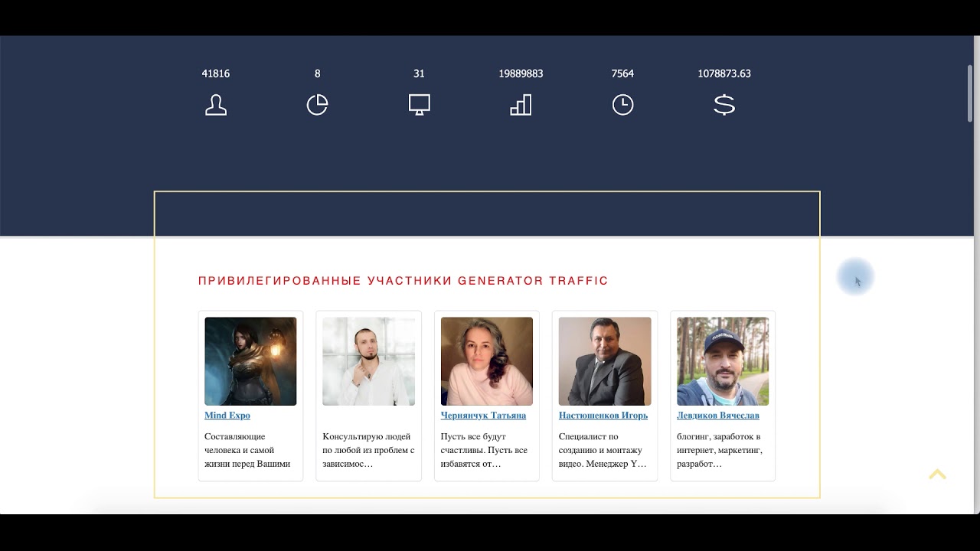
Task: Click heading ПРИВИЛЕГИРОВАННЫЕ УЧАСТНИКИ GENERATOR TRAFFIC
Action: pyautogui.click(x=403, y=281)
